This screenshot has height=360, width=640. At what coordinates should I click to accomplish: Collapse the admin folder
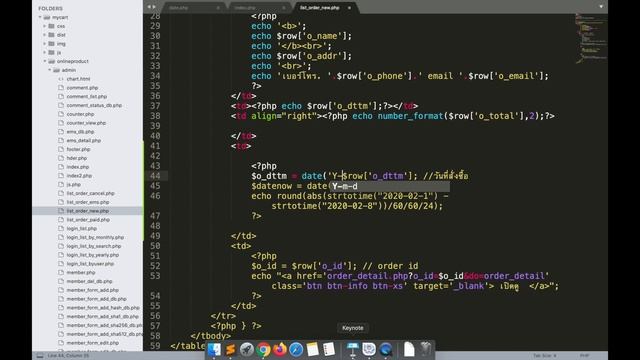point(49,70)
